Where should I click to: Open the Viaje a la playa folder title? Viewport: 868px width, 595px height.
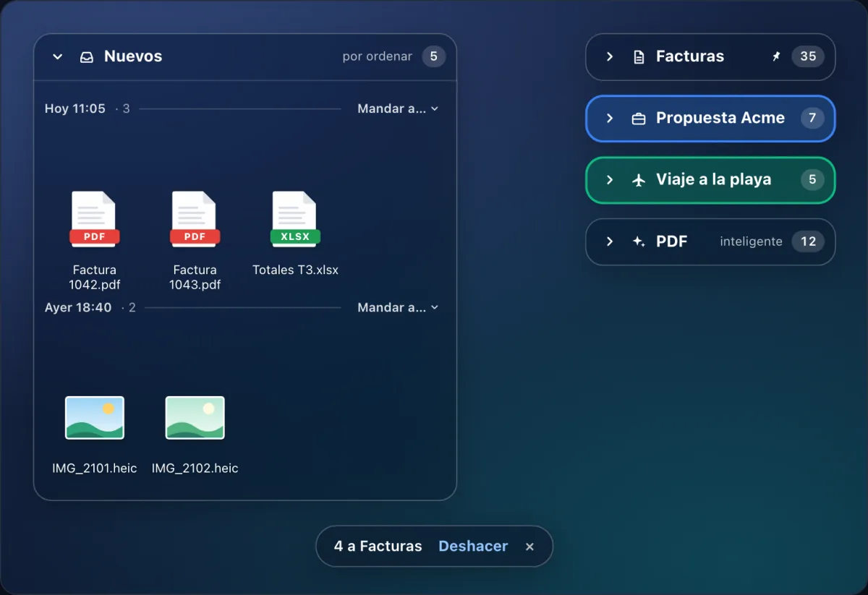click(713, 179)
